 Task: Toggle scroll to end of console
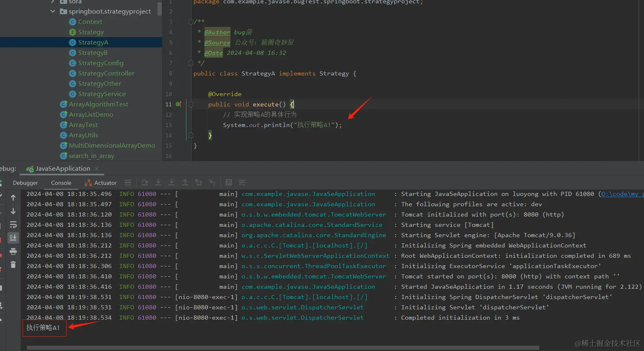(13, 238)
